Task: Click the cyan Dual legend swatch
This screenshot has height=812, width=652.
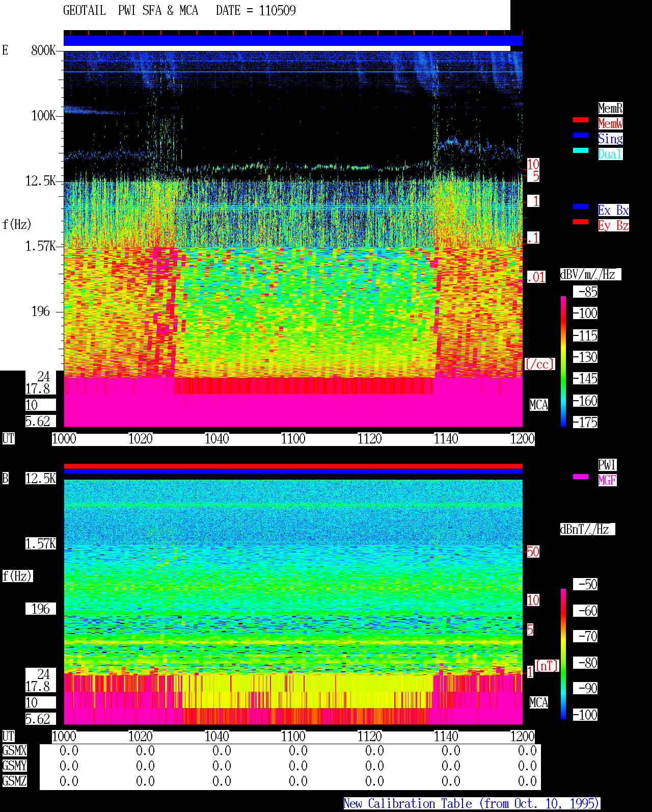Action: click(x=581, y=150)
